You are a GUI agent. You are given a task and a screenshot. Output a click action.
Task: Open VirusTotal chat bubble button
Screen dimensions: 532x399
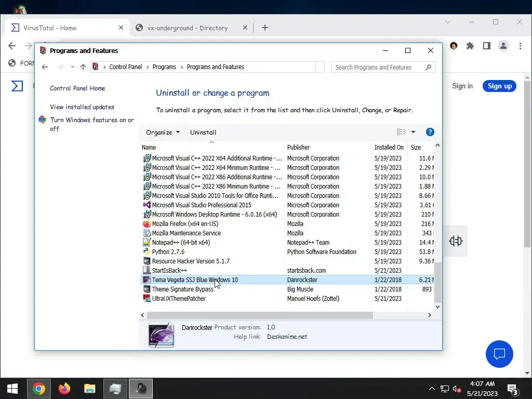tap(499, 354)
